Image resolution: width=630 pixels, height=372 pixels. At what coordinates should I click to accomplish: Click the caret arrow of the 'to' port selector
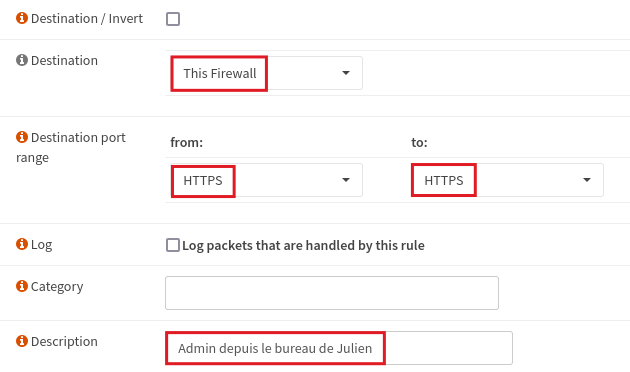coord(587,180)
